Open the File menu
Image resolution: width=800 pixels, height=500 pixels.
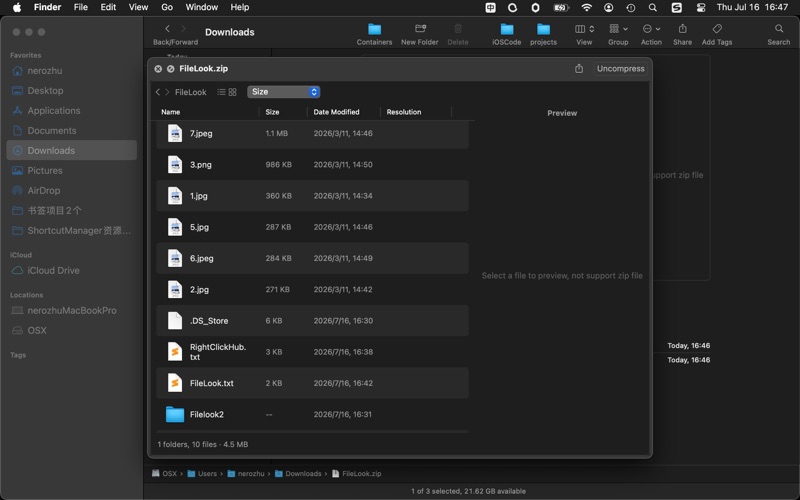(x=81, y=7)
